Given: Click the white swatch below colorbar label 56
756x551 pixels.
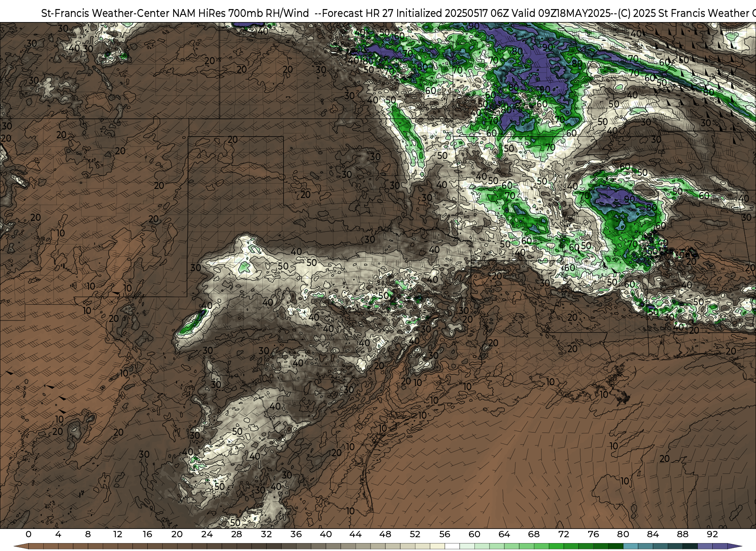Looking at the screenshot, I should pos(452,546).
